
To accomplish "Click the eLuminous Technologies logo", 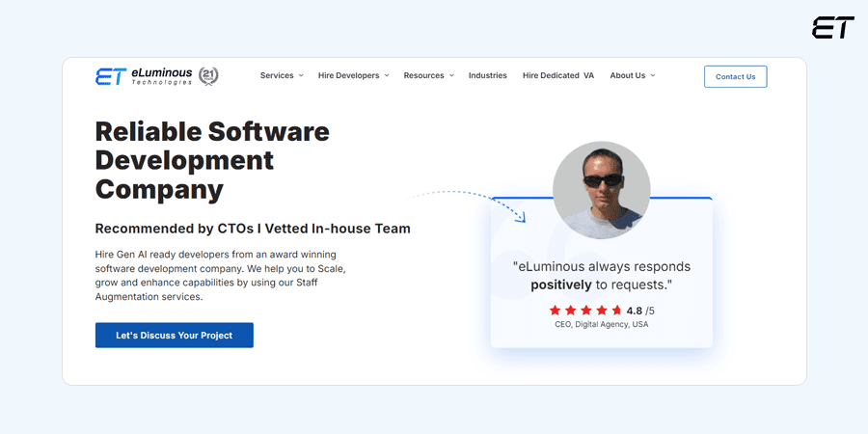I will coord(144,76).
